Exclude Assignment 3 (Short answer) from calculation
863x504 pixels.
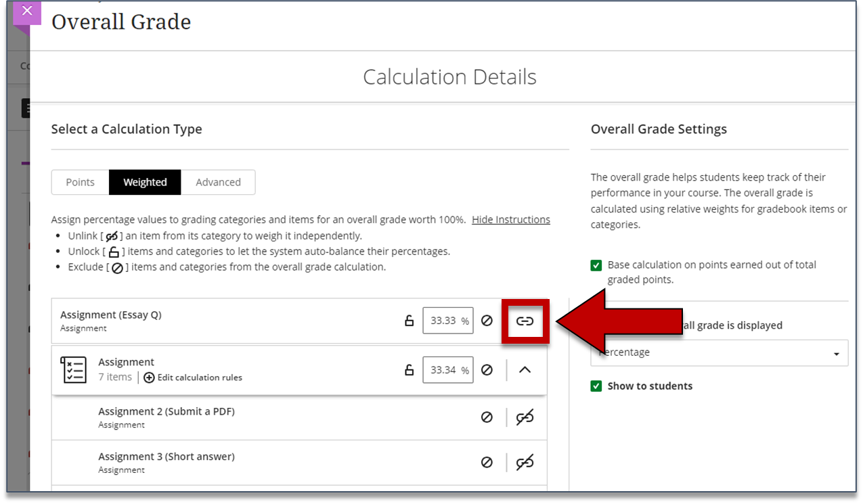[x=487, y=462]
